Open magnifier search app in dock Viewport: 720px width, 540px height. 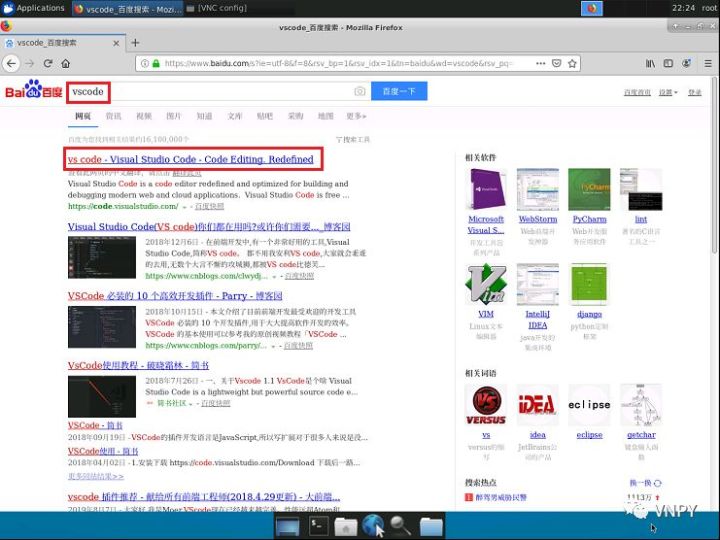click(400, 525)
